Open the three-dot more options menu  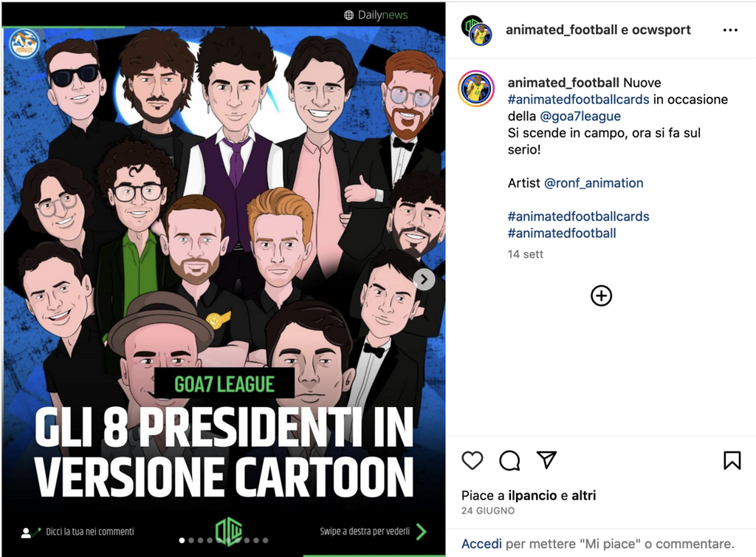tap(730, 30)
